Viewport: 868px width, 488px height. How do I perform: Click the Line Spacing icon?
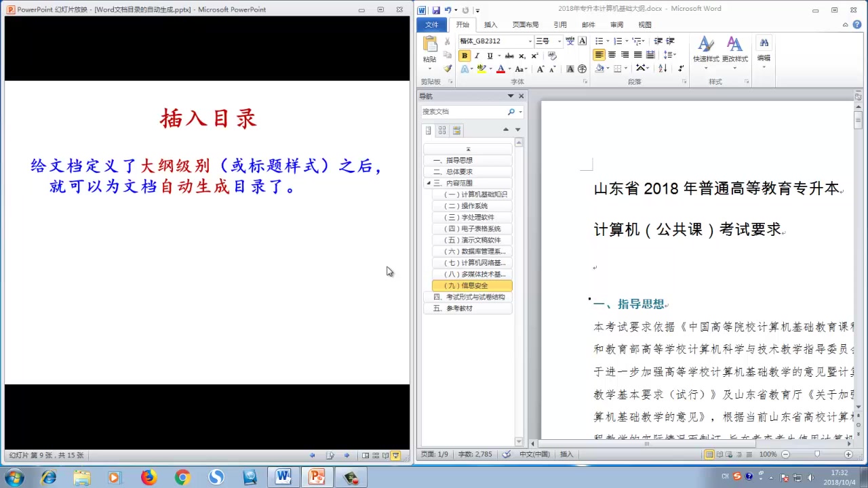(669, 55)
